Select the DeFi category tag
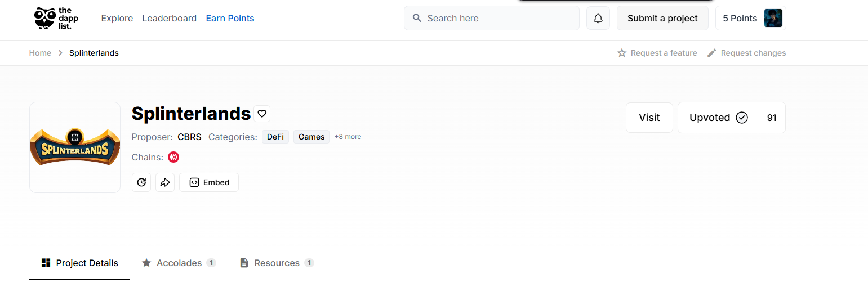The image size is (868, 287). (275, 137)
